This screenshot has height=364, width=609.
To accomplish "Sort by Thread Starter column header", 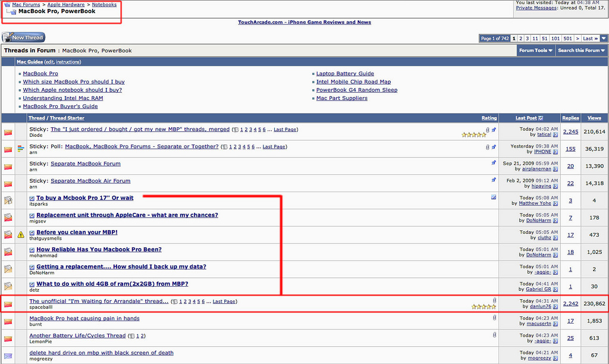I will click(67, 118).
